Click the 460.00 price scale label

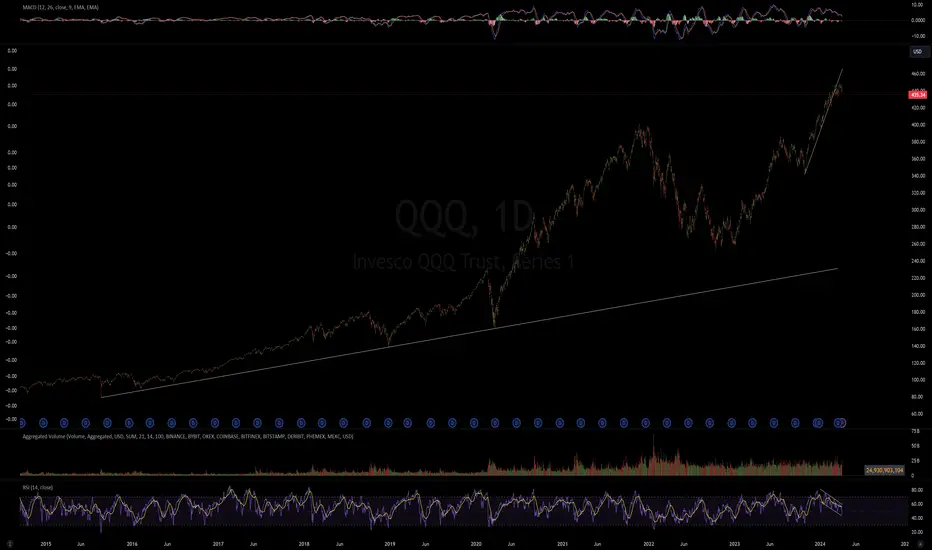(x=918, y=74)
